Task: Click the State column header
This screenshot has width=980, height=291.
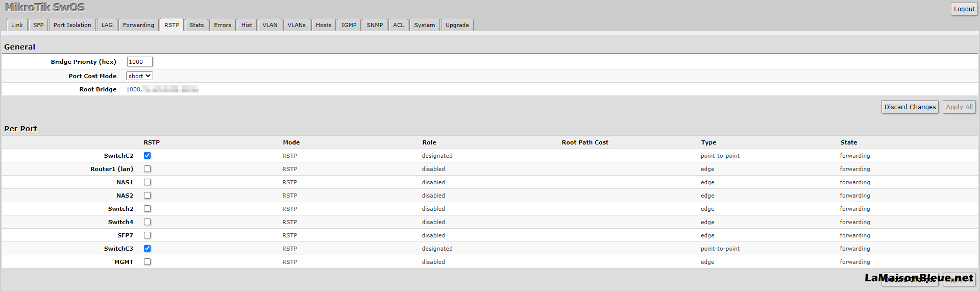Action: pyautogui.click(x=849, y=142)
